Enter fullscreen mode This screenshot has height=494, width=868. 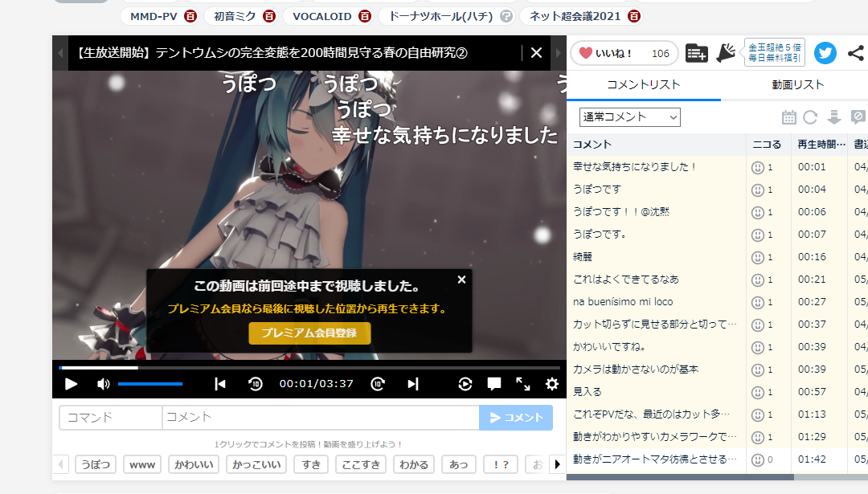pos(522,384)
